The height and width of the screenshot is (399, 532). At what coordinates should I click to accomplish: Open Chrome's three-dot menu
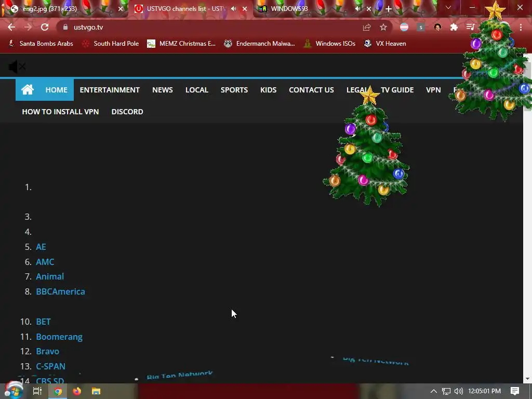521,27
